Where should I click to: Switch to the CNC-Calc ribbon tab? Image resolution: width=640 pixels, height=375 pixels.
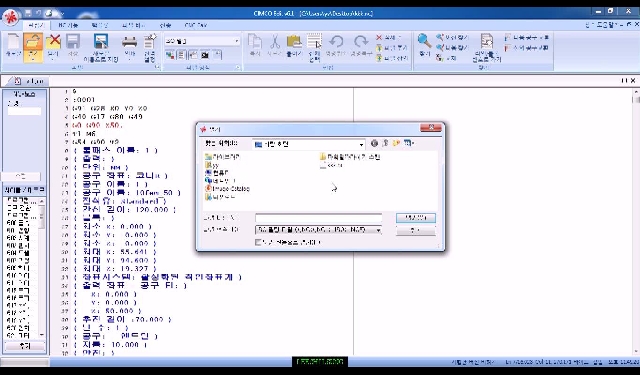coord(196,25)
